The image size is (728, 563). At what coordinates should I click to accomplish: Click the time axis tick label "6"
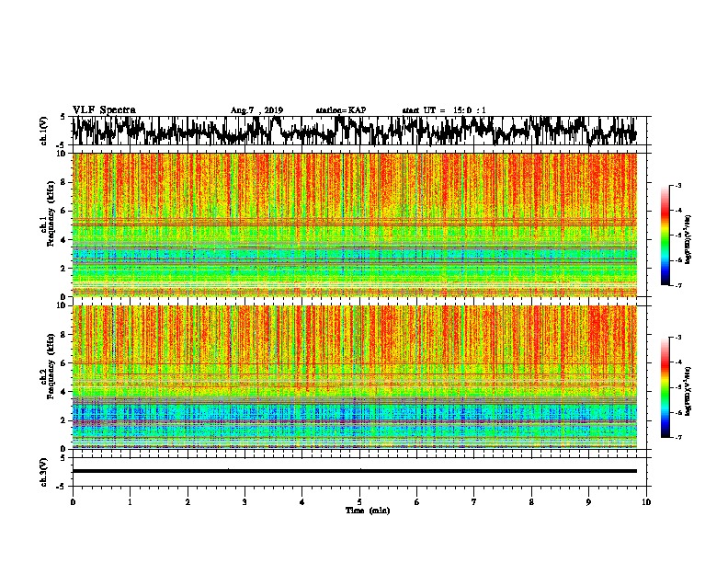[x=417, y=502]
